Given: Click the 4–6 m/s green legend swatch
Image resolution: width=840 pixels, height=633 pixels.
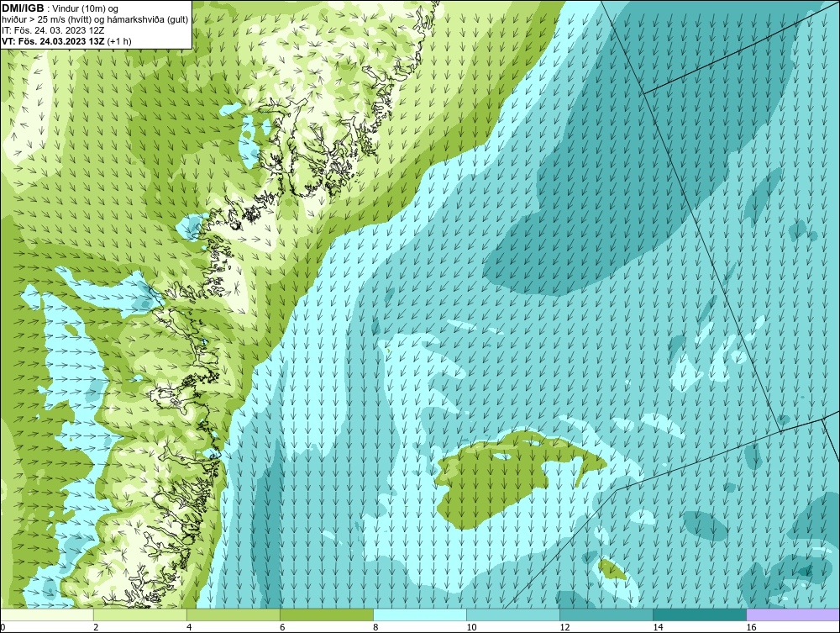Looking at the screenshot, I should (233, 615).
